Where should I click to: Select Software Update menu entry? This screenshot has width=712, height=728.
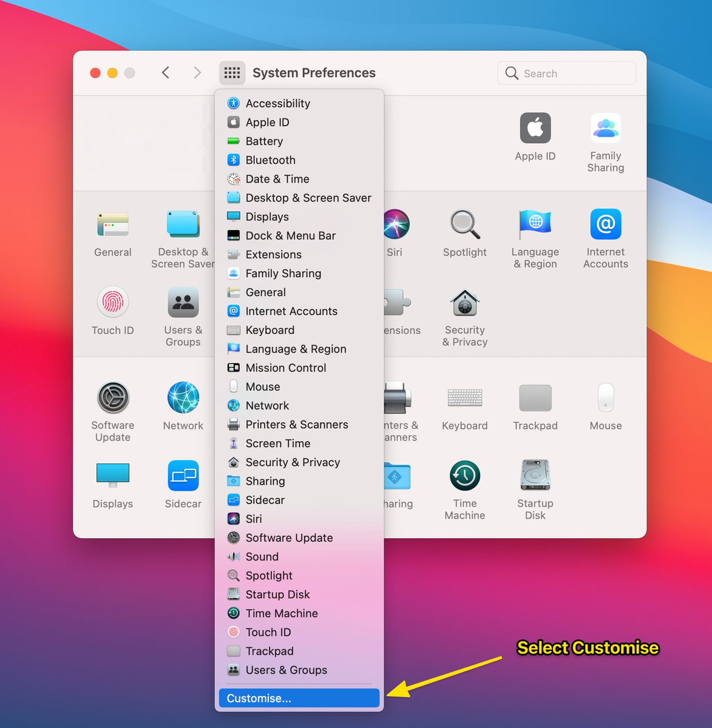(x=299, y=538)
